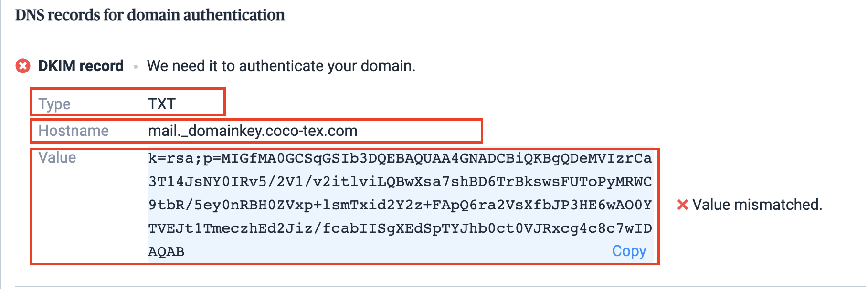Click the red X mismatch icon
Image resolution: width=868 pixels, height=289 pixels.
pyautogui.click(x=683, y=205)
